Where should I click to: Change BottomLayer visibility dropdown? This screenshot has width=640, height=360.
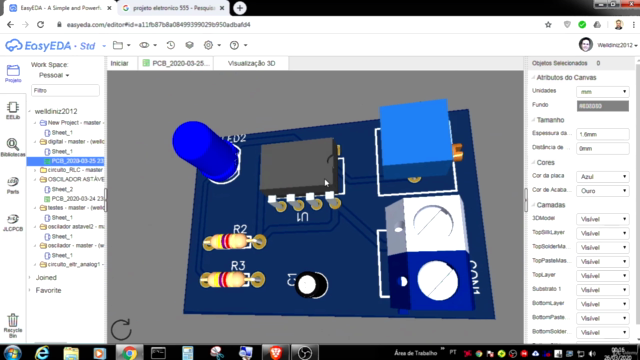(x=602, y=304)
